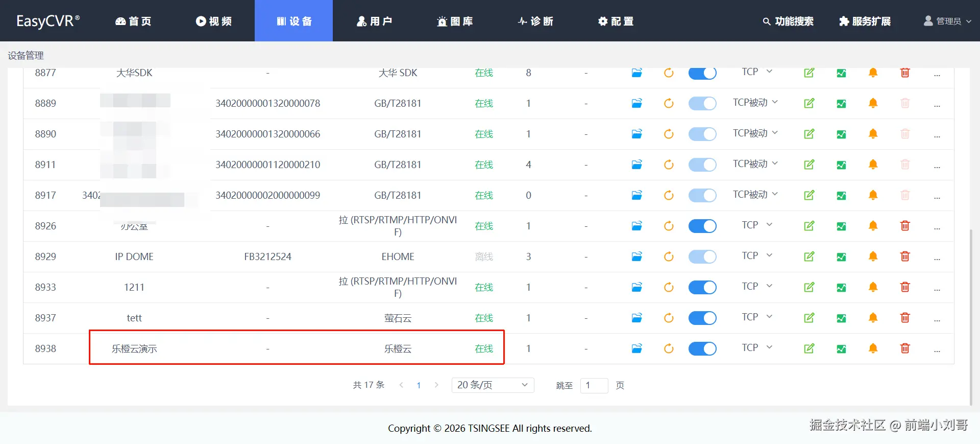Viewport: 980px width, 444px height.
Task: Open folder icon for device 8938
Action: click(636, 348)
